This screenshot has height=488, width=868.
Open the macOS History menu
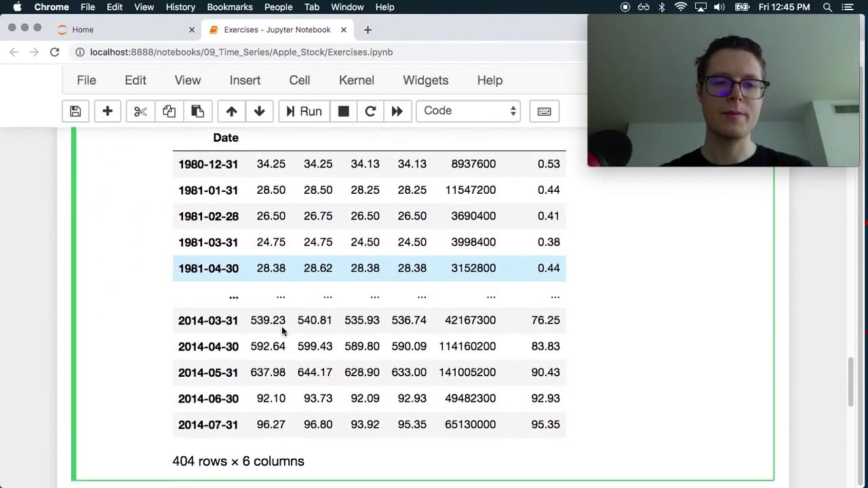[180, 7]
